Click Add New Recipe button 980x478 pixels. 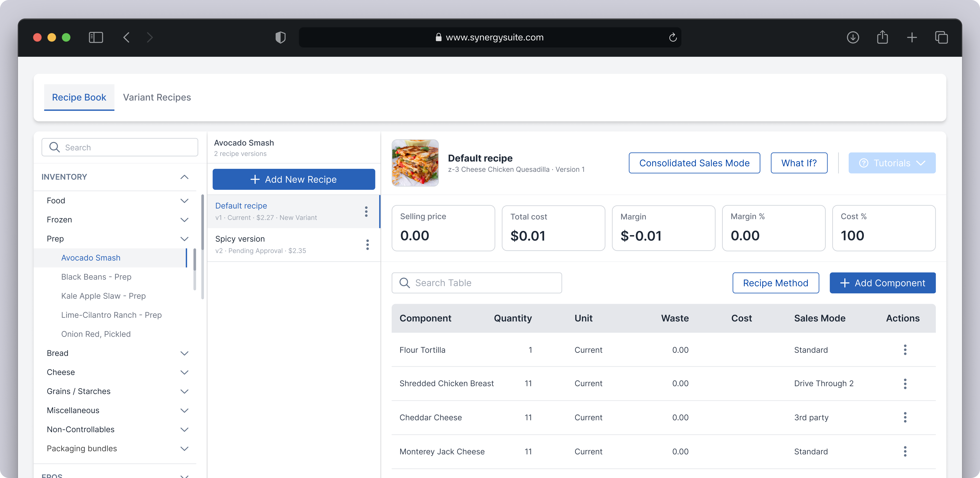(294, 179)
